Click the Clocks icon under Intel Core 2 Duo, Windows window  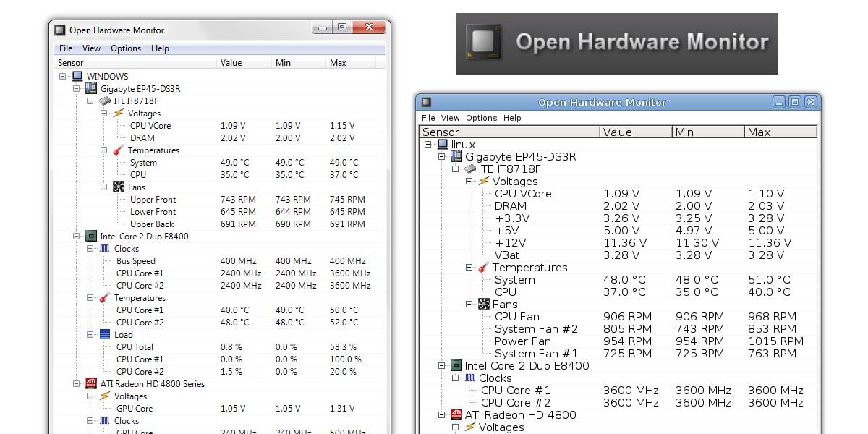[x=105, y=248]
